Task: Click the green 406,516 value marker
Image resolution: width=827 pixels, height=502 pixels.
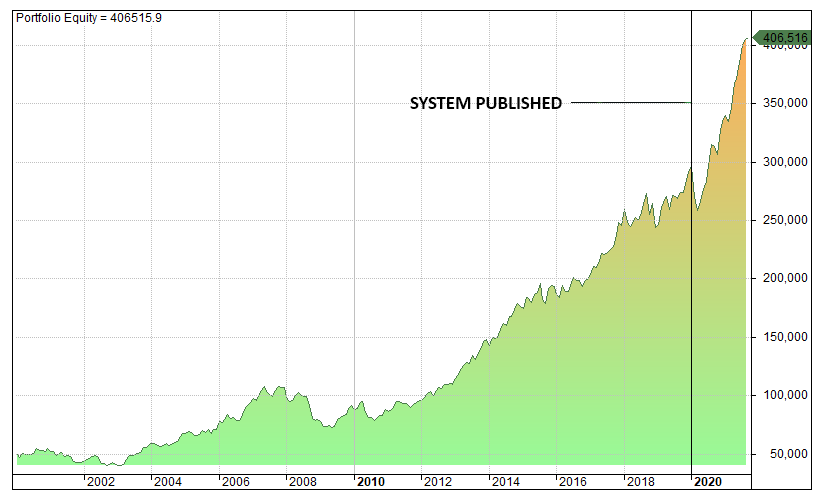Action: point(782,37)
